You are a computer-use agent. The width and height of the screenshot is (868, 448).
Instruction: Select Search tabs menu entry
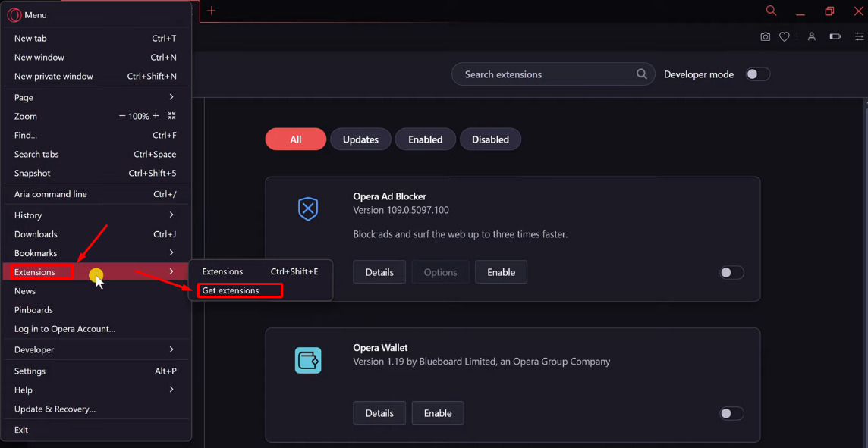point(96,155)
